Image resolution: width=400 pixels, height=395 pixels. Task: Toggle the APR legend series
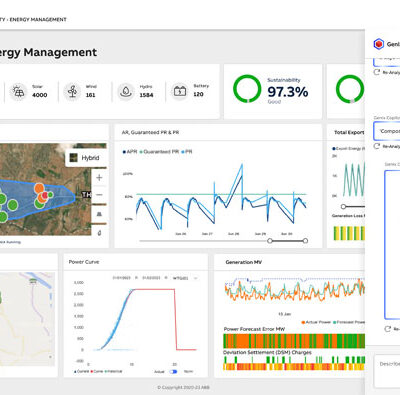tap(130, 152)
